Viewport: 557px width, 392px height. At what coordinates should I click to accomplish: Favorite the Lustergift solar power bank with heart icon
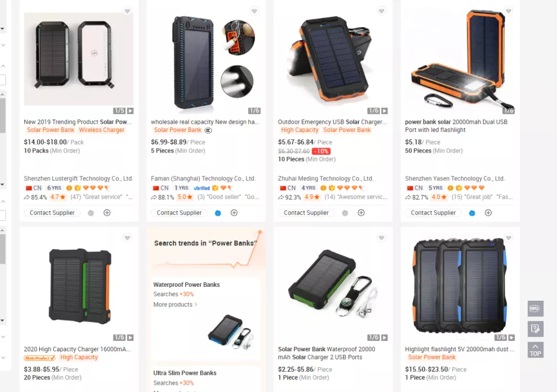click(127, 11)
